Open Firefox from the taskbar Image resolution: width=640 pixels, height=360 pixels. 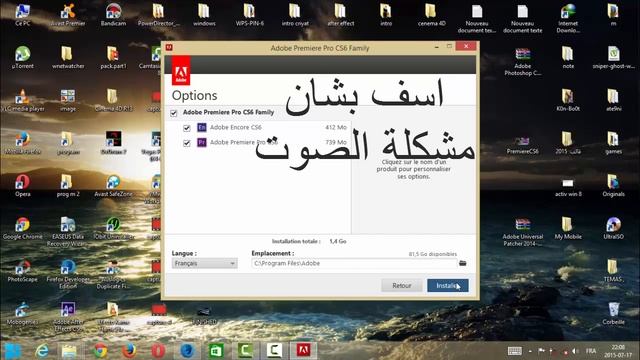pos(129,351)
